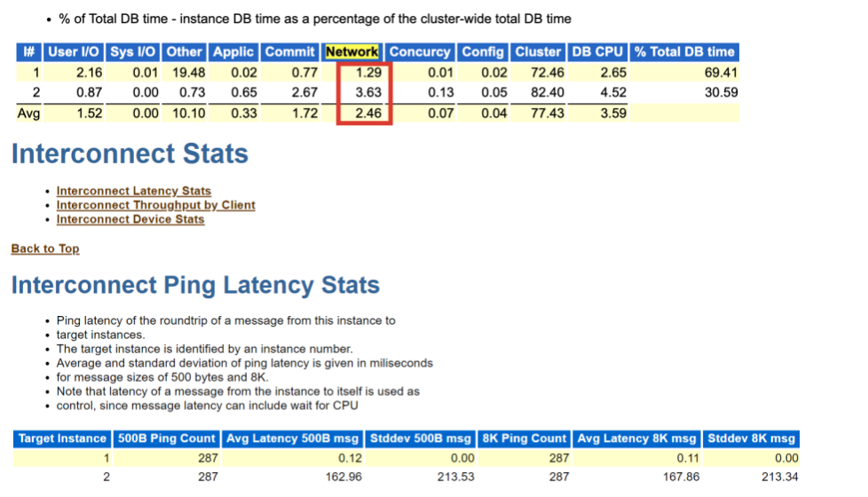Click the Back to Top link
Image resolution: width=868 pixels, height=497 pixels.
45,248
